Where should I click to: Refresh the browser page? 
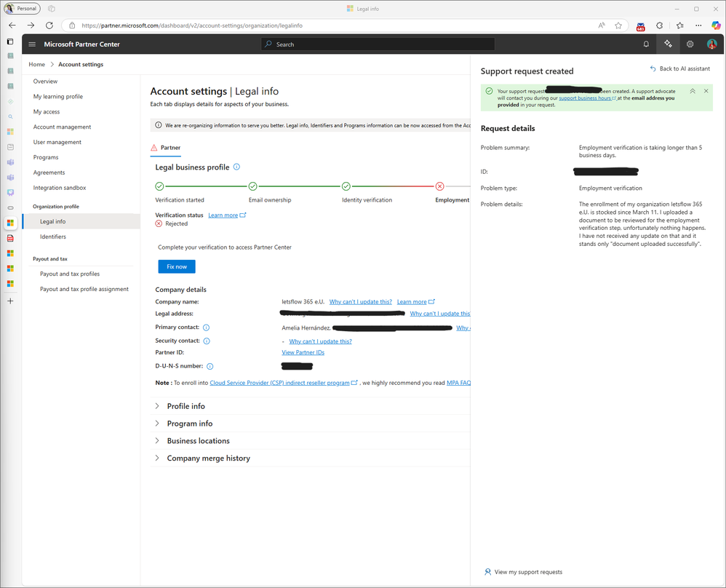point(49,25)
